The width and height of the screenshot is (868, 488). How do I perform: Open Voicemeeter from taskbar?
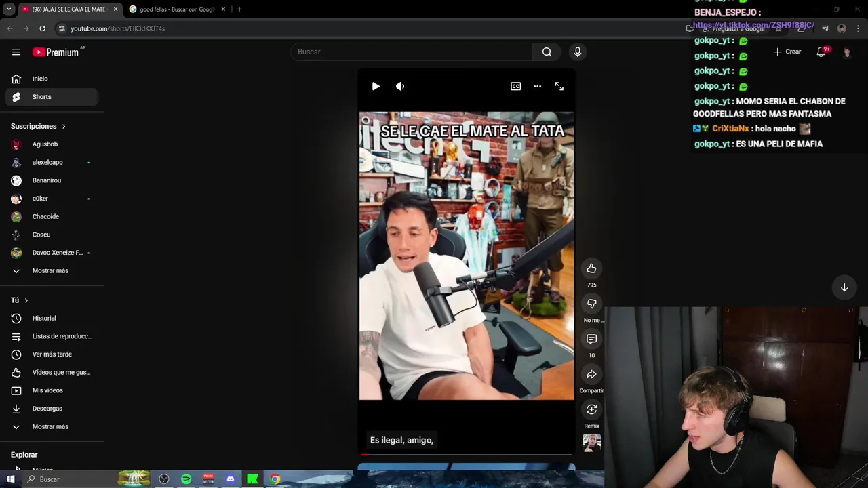[x=208, y=479]
